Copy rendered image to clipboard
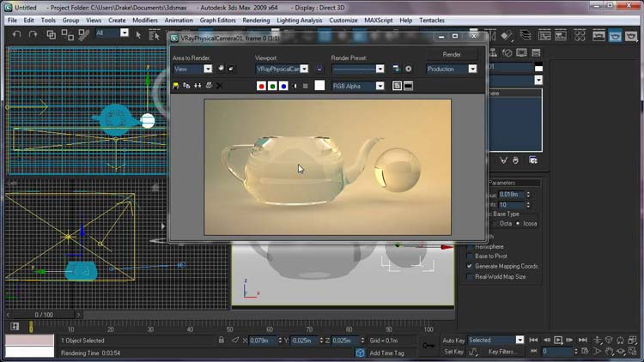This screenshot has height=362, width=644. pos(186,86)
